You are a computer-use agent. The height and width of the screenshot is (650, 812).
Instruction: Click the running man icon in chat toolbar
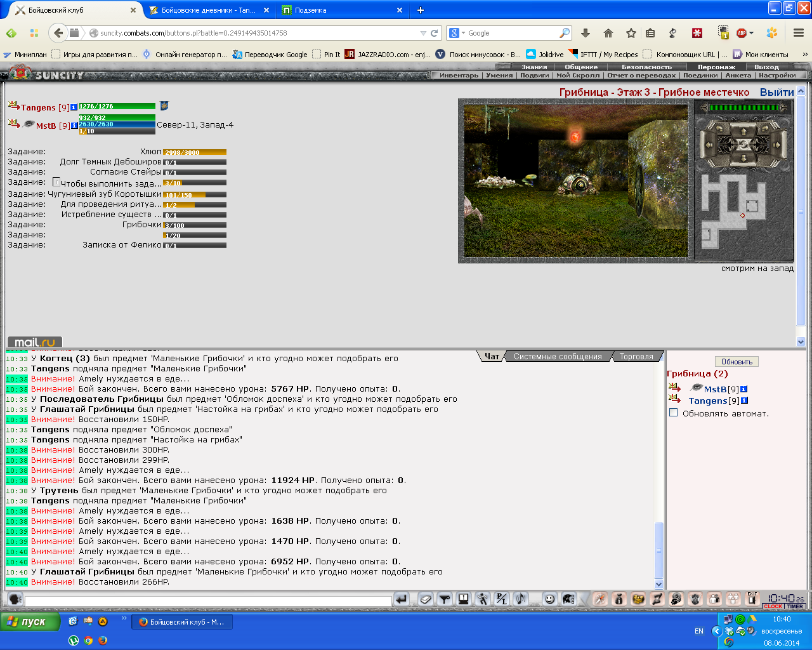tap(483, 599)
